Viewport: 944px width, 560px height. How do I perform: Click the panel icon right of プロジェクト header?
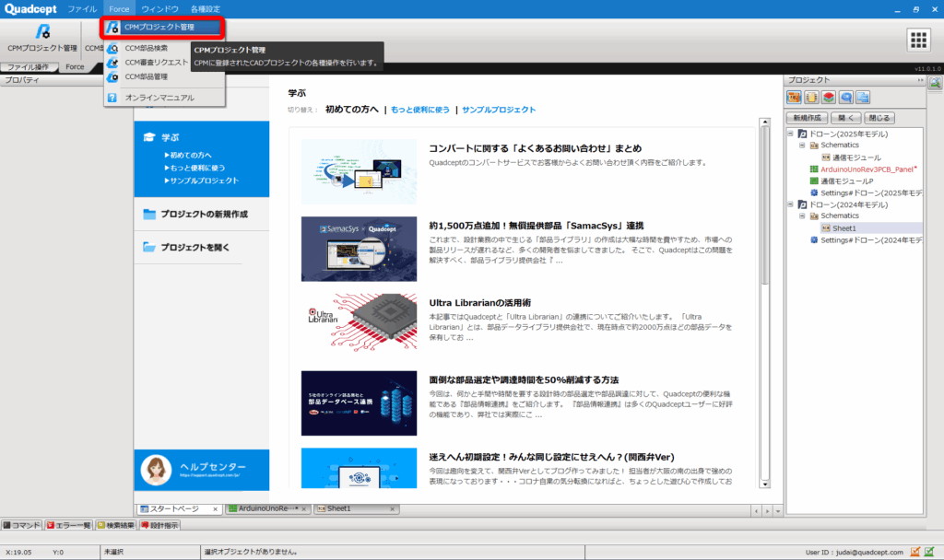tap(935, 83)
